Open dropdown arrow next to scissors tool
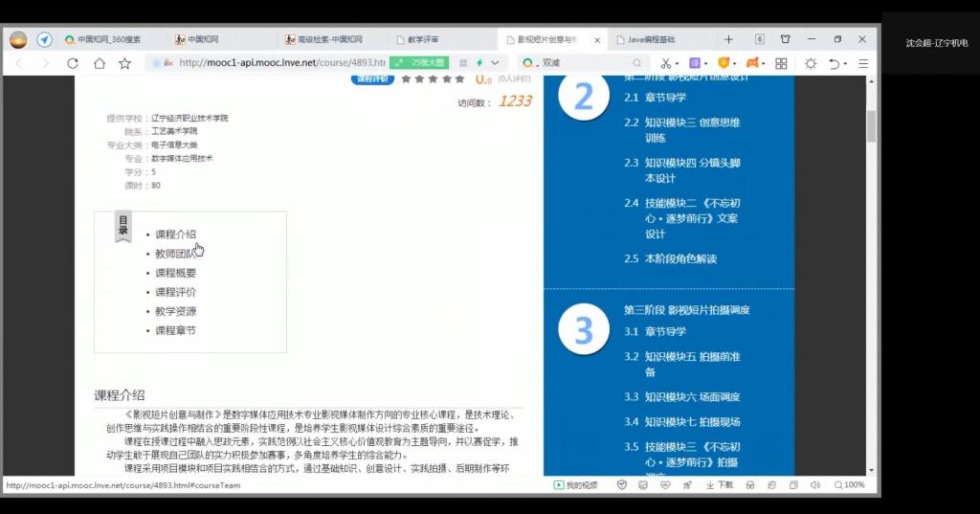This screenshot has width=980, height=514. pos(678,64)
